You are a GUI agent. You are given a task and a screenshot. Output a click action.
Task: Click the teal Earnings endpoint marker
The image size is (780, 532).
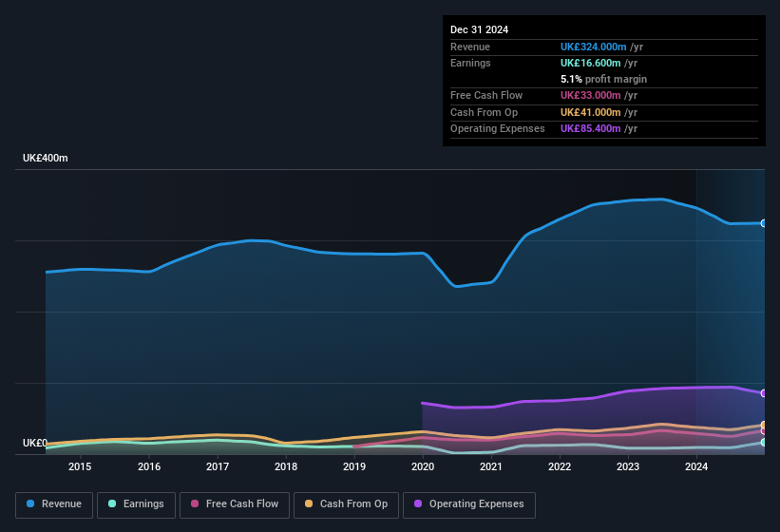(764, 442)
